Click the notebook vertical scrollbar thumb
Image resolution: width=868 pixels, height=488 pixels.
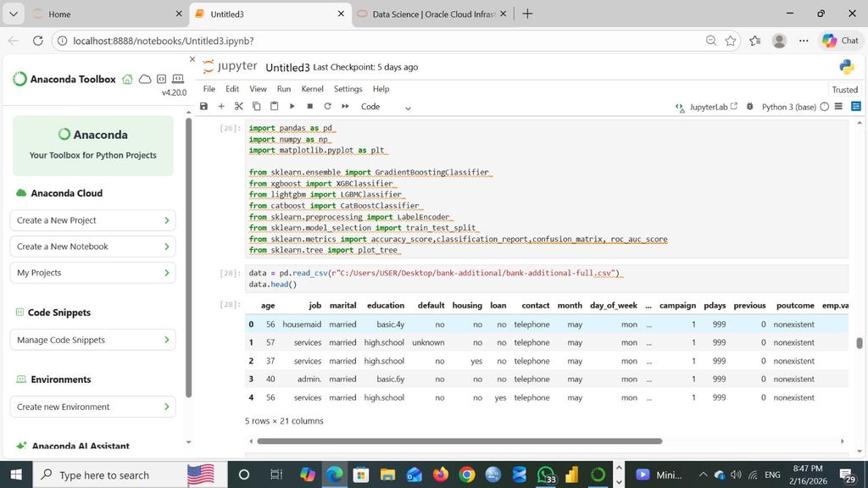pos(860,343)
